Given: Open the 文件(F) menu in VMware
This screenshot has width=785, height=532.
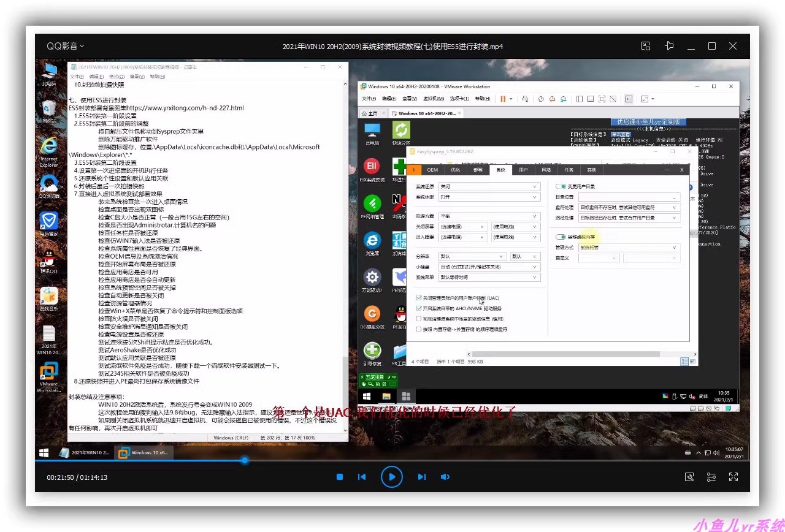Looking at the screenshot, I should tap(369, 99).
